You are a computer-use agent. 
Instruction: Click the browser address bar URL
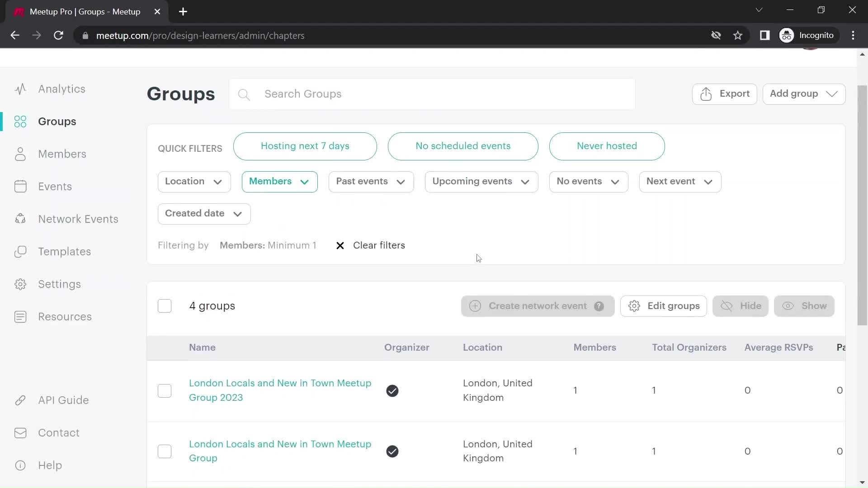[x=200, y=35]
